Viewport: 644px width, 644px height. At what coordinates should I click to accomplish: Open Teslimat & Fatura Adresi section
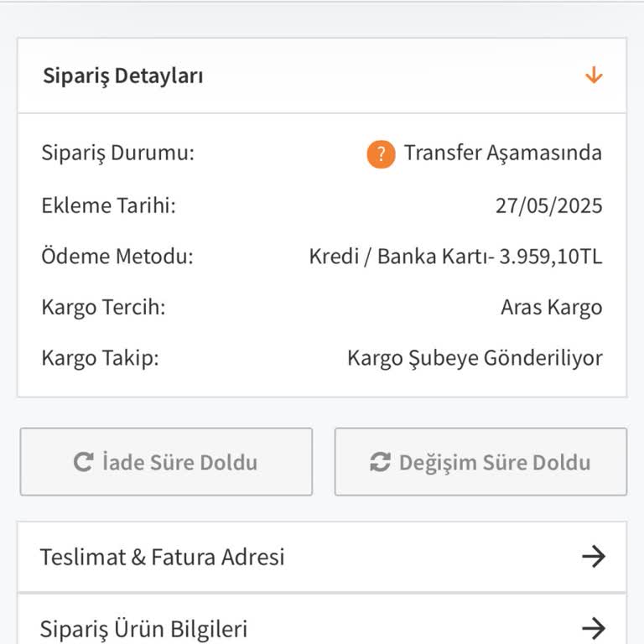pos(163,557)
